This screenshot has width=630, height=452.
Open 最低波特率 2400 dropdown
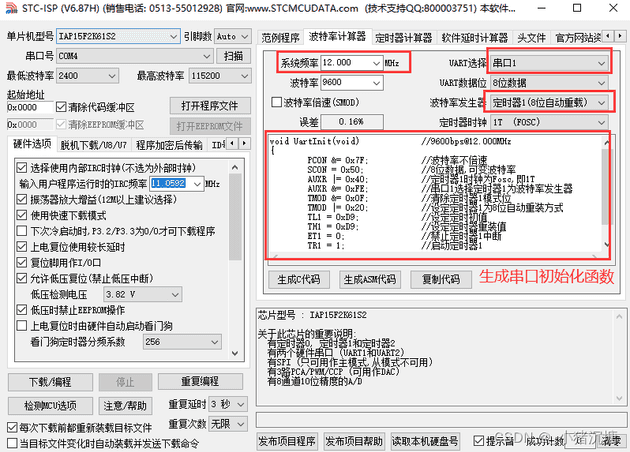(x=88, y=76)
